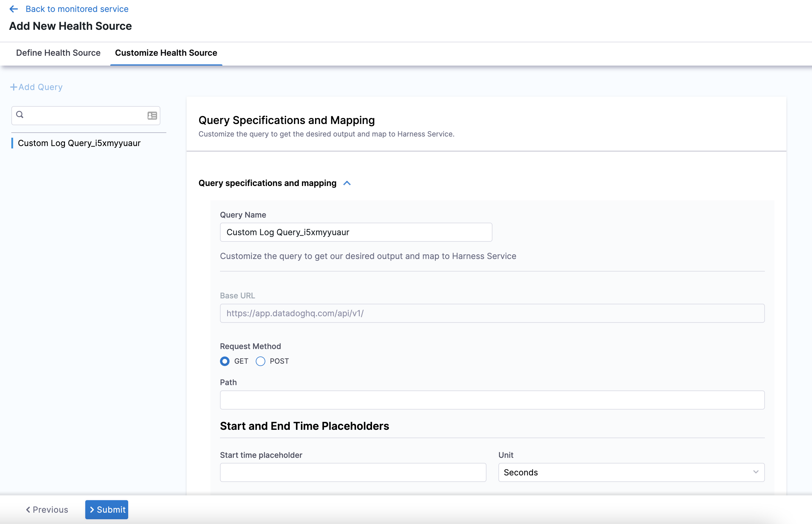Select Custom Log Query_i5xmyyuaur in query list

(x=79, y=143)
